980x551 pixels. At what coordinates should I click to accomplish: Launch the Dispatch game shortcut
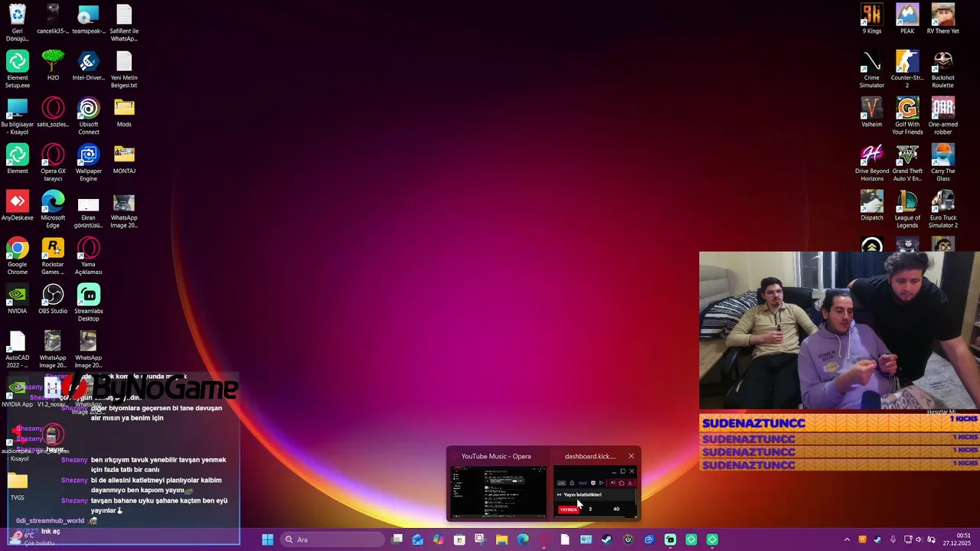point(871,205)
